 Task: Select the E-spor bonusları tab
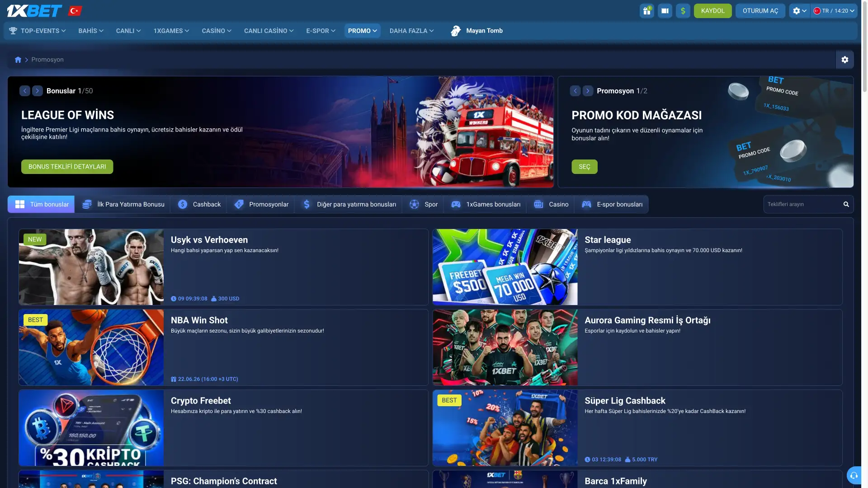click(612, 204)
